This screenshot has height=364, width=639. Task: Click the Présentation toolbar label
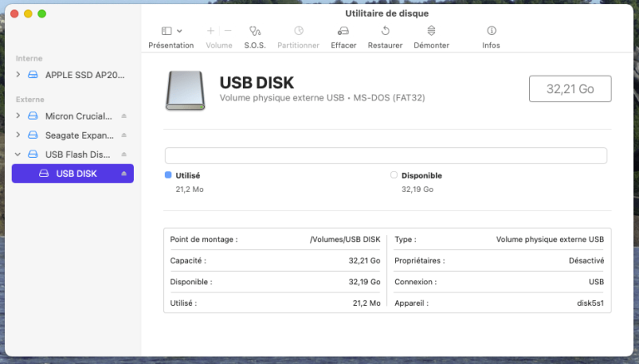pos(171,45)
